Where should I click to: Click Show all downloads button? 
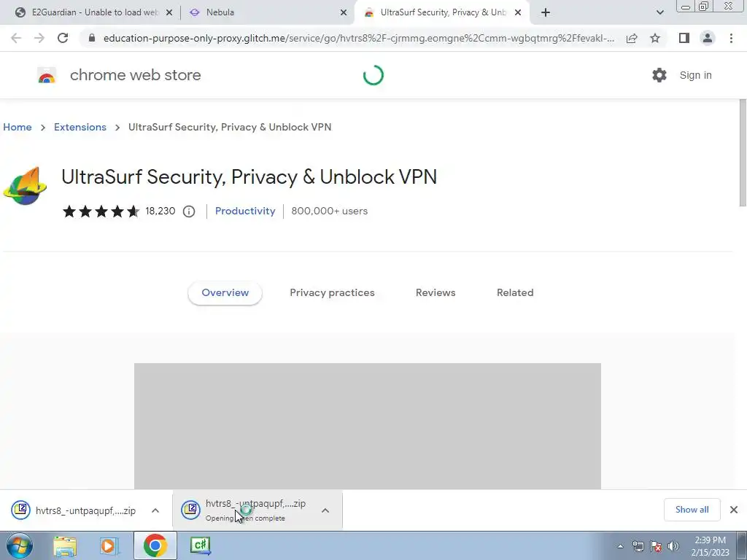pos(692,510)
